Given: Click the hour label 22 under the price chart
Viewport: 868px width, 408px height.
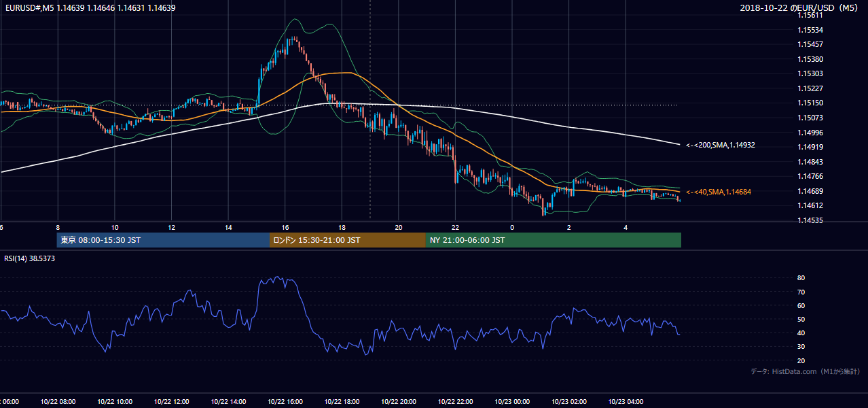Looking at the screenshot, I should click(x=455, y=227).
